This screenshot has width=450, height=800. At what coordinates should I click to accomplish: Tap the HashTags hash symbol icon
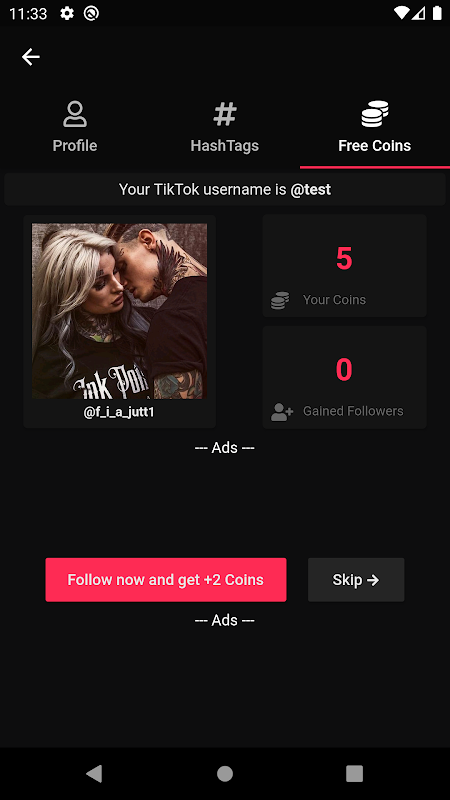click(224, 114)
